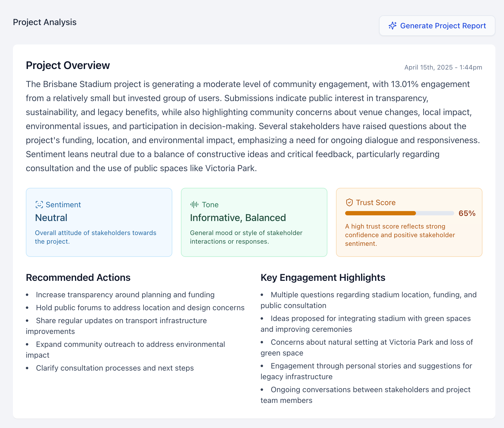Viewport: 504px width, 428px height.
Task: Click the 'Multiple questions regarding stadium location' highlight
Action: pos(373,295)
